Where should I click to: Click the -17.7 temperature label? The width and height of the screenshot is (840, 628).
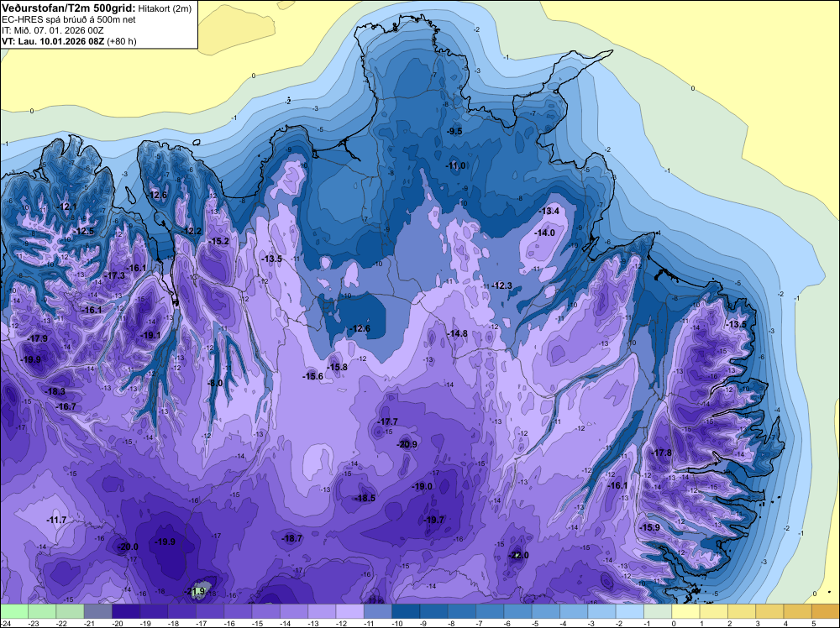coord(388,421)
